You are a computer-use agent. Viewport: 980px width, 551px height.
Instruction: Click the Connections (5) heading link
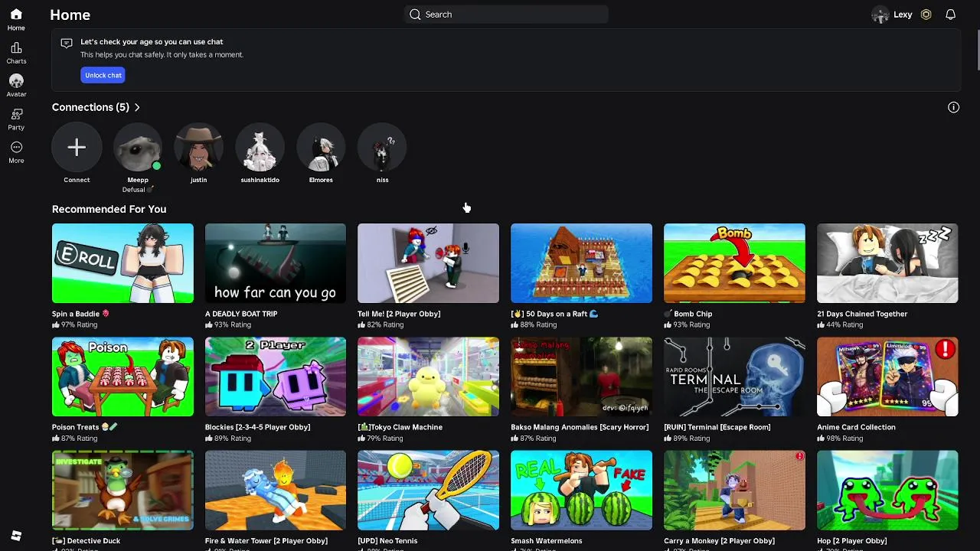pyautogui.click(x=90, y=107)
